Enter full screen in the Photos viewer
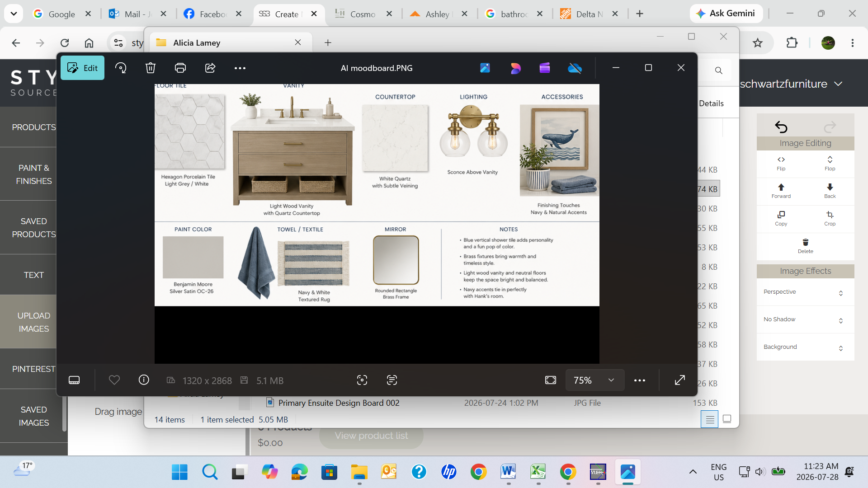This screenshot has height=488, width=868. [680, 380]
